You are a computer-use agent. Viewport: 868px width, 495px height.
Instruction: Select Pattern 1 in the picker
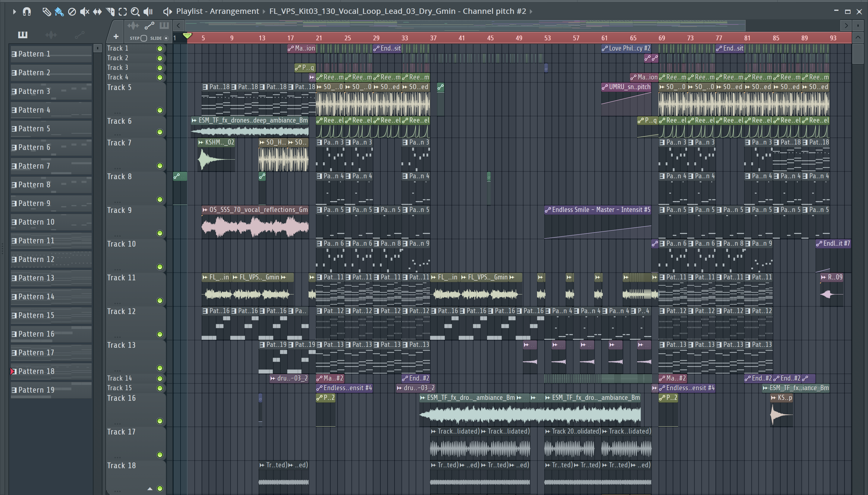[x=51, y=54]
